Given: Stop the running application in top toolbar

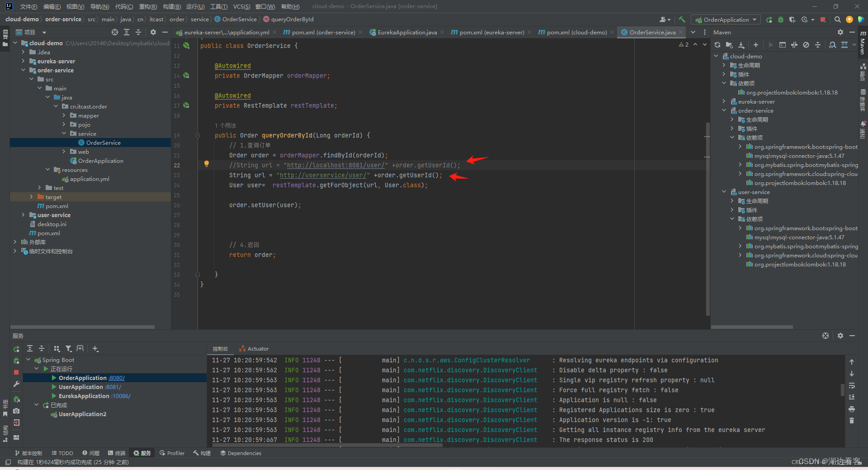Looking at the screenshot, I should pos(823,19).
